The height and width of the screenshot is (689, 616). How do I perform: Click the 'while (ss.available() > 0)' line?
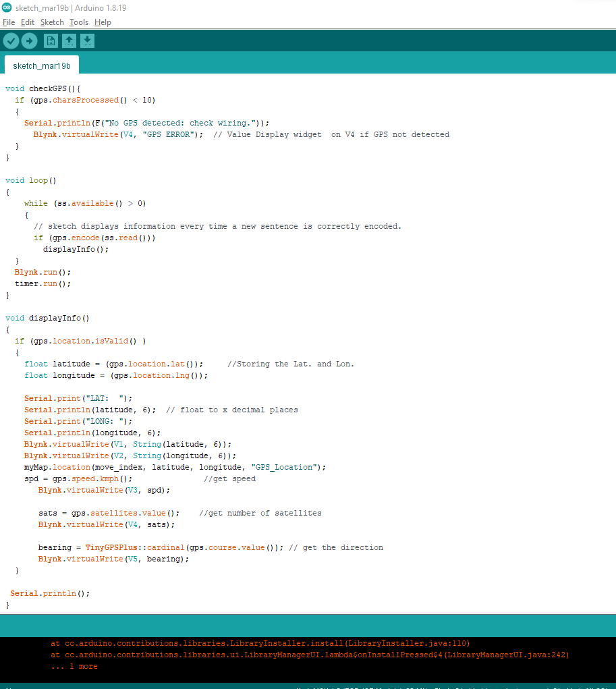85,203
